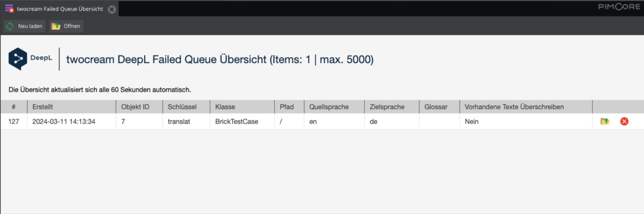Click the DeepL logo
The image size is (644, 214).
pos(30,59)
